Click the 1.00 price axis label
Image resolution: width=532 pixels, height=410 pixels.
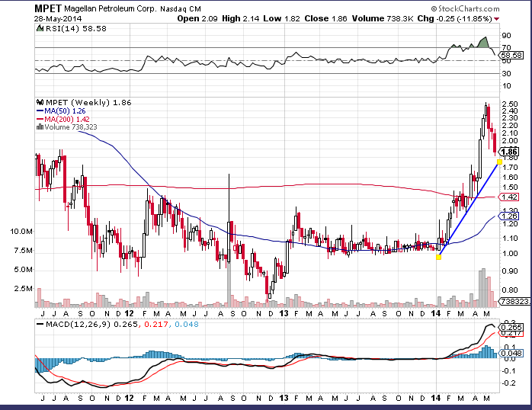tap(510, 253)
